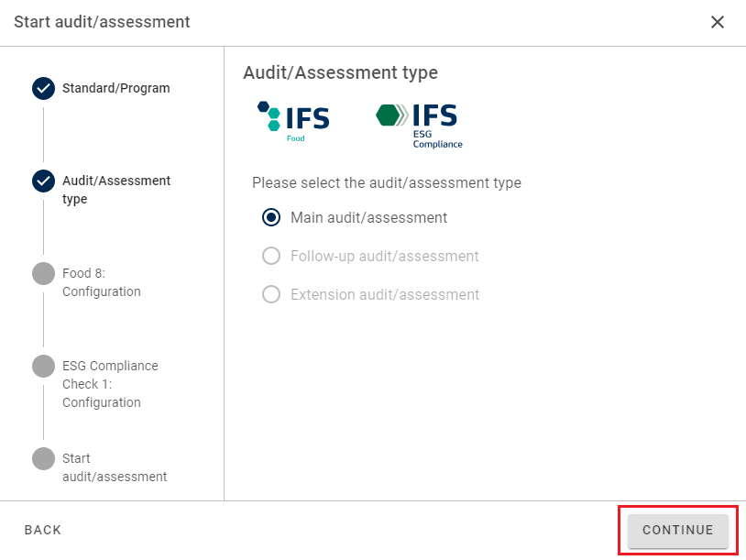Click the 'Start audit/assessment' dialog title
This screenshot has width=746, height=560.
(x=102, y=22)
